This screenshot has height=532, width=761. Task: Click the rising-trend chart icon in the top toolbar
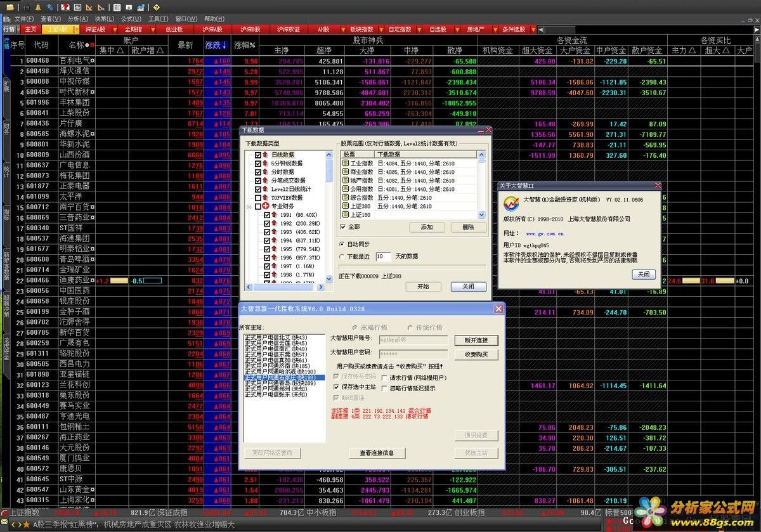[x=140, y=7]
